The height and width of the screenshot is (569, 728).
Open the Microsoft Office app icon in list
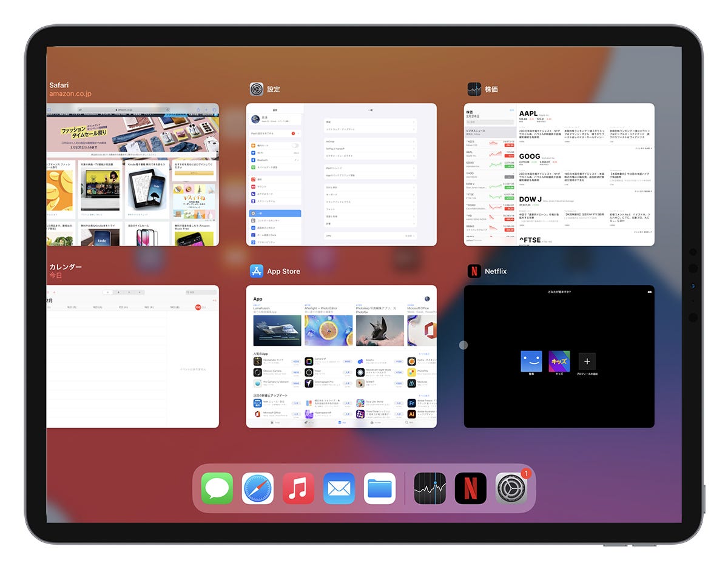(258, 414)
